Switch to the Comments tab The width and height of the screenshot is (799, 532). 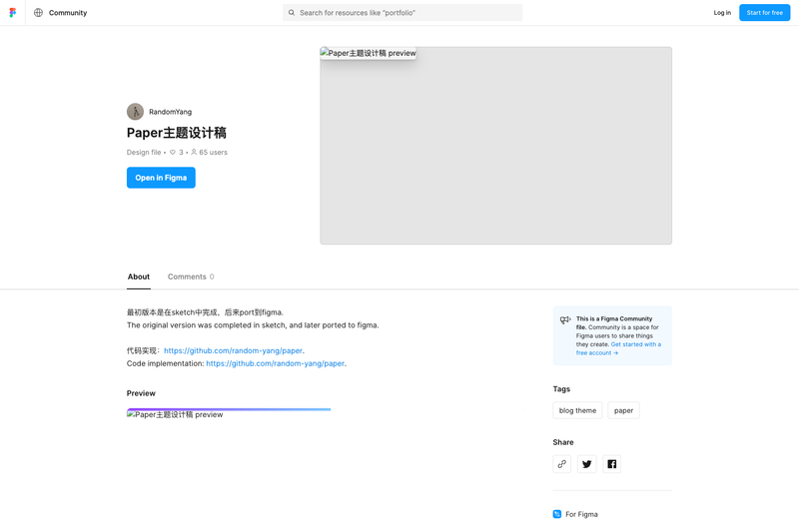(x=191, y=276)
